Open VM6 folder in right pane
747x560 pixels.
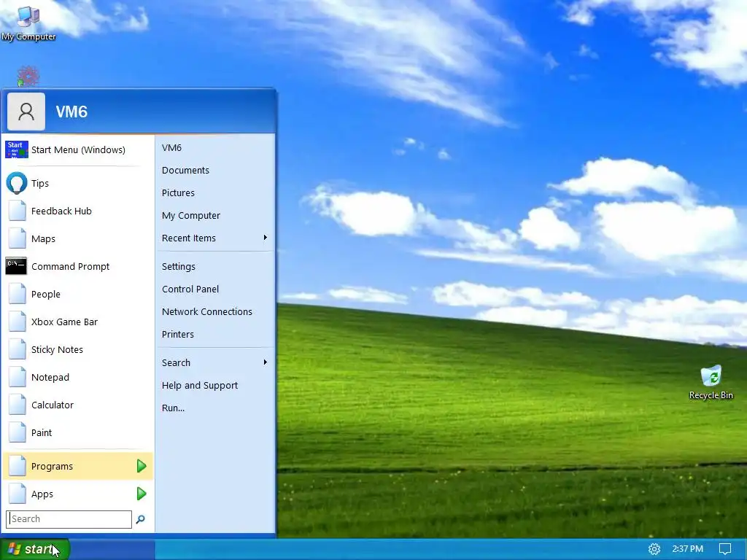click(x=171, y=147)
